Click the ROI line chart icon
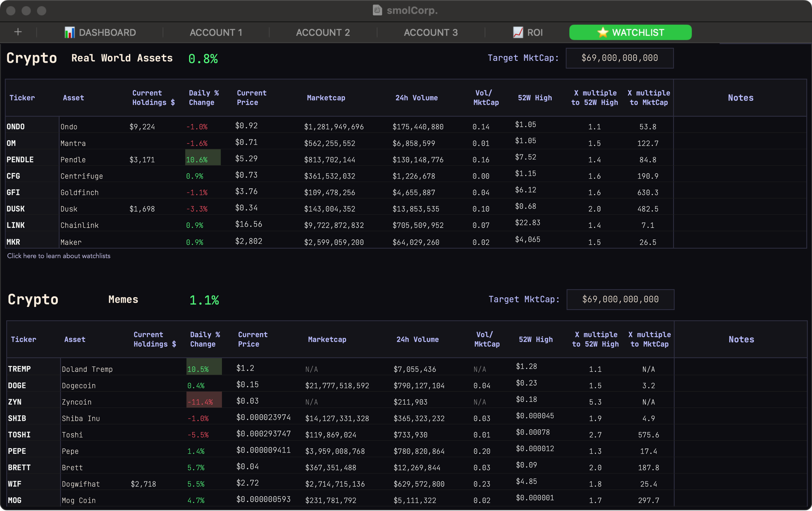 [x=518, y=32]
